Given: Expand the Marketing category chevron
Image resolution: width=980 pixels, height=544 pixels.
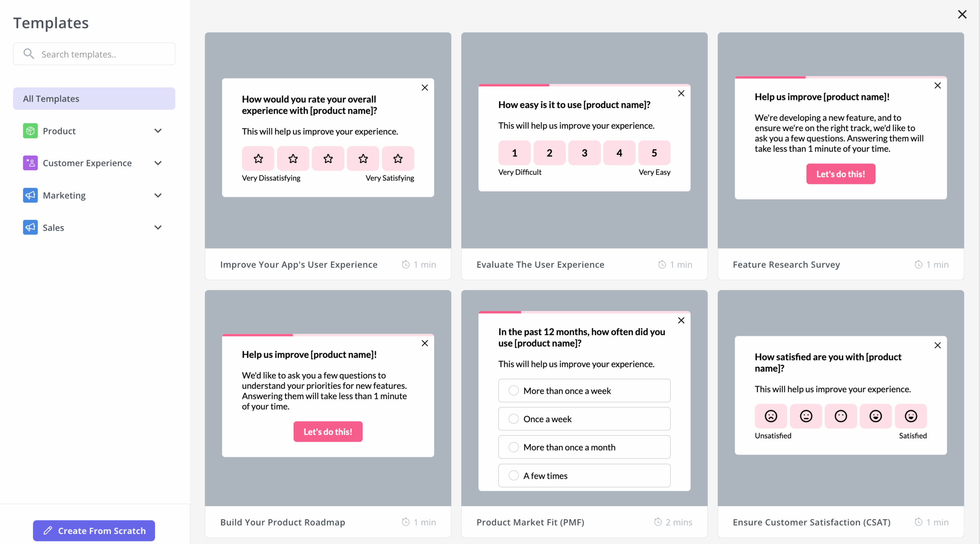Looking at the screenshot, I should coord(158,195).
